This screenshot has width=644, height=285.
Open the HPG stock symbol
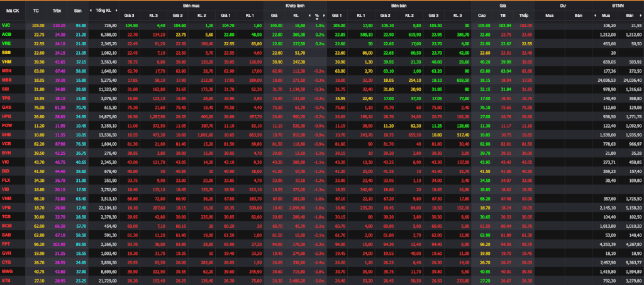click(x=6, y=116)
